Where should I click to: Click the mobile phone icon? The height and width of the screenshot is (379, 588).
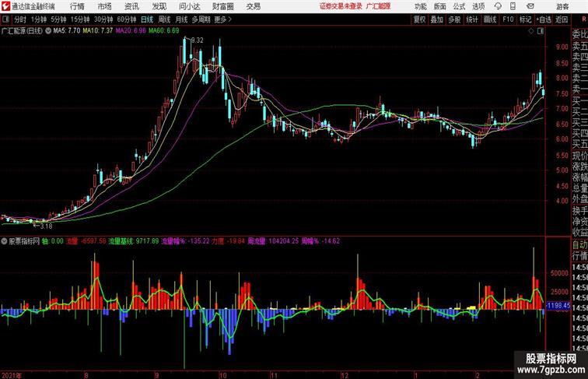[513, 6]
